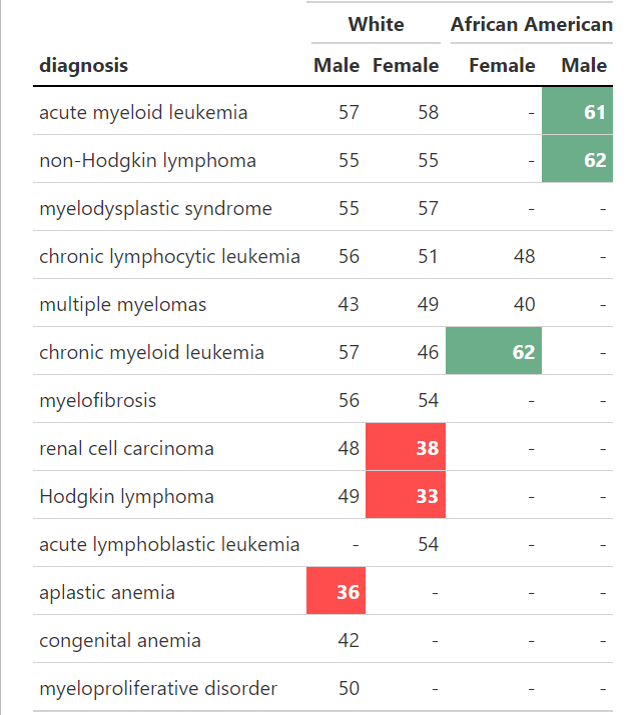The width and height of the screenshot is (639, 715).
Task: Click the multiple myelomas row label
Action: pos(123,304)
